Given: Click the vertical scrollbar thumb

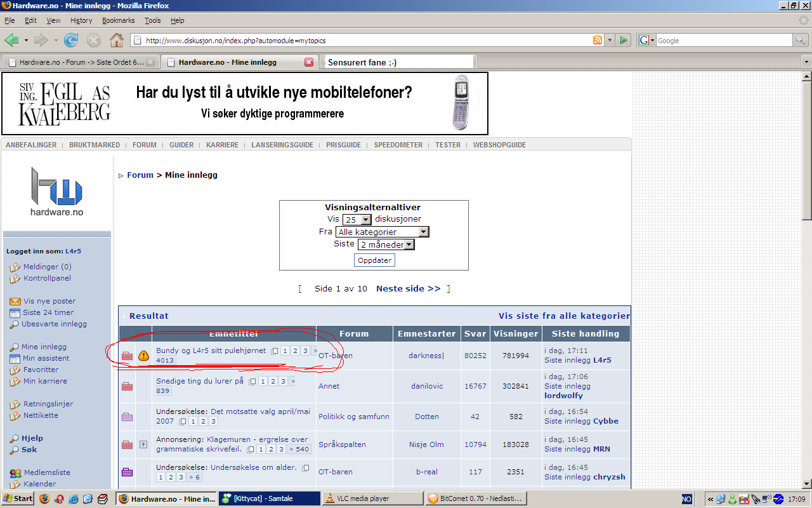Looking at the screenshot, I should tap(806, 150).
